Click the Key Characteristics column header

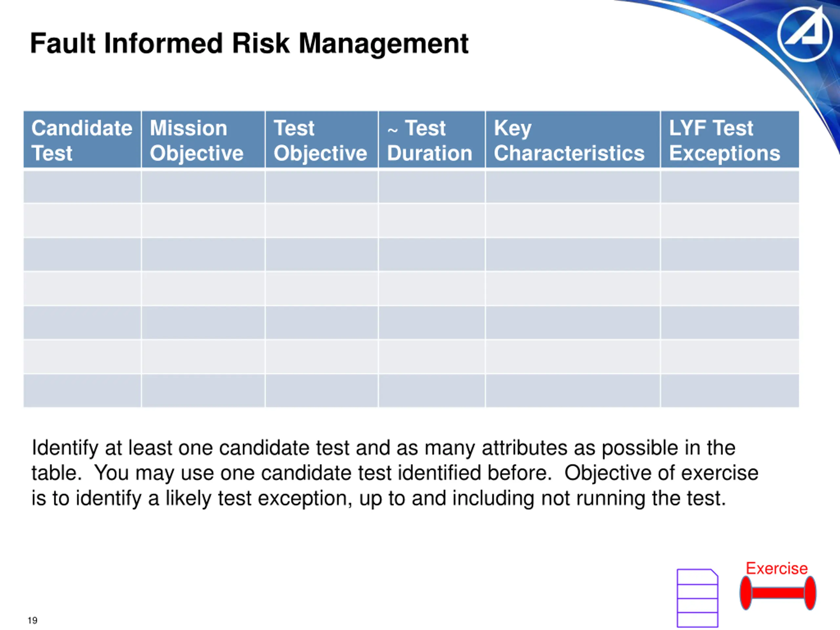coord(573,140)
